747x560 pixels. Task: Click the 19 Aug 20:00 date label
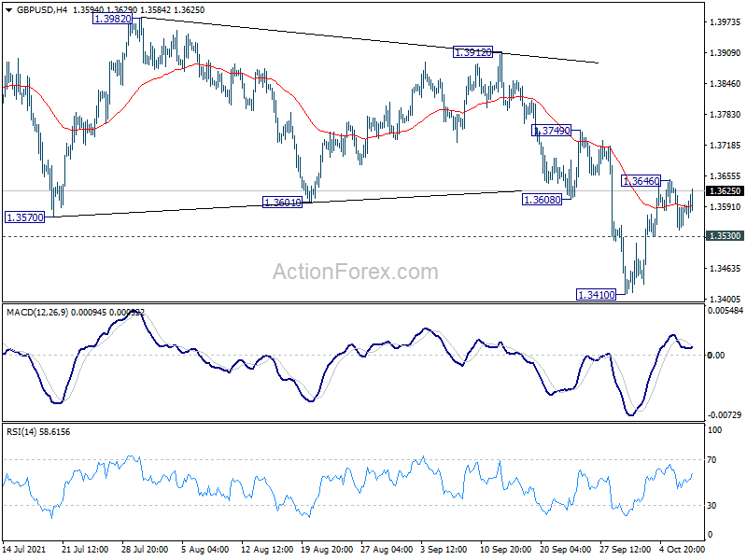327,549
